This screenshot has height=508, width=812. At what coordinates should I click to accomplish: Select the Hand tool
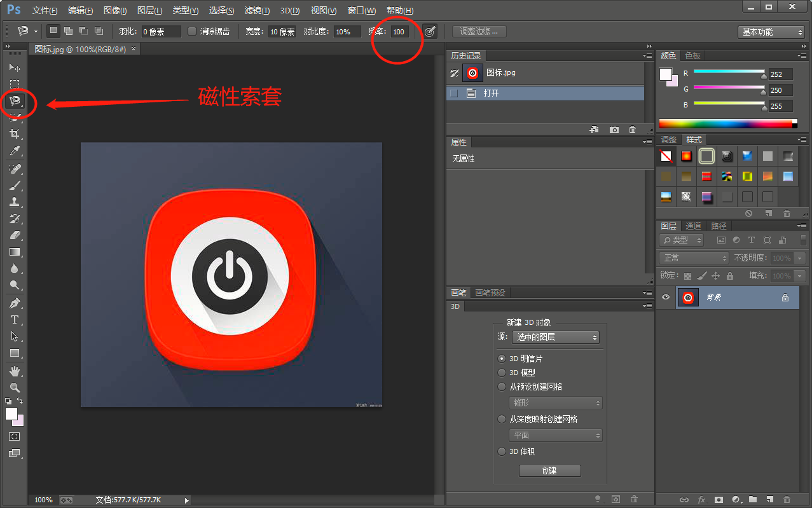point(15,371)
